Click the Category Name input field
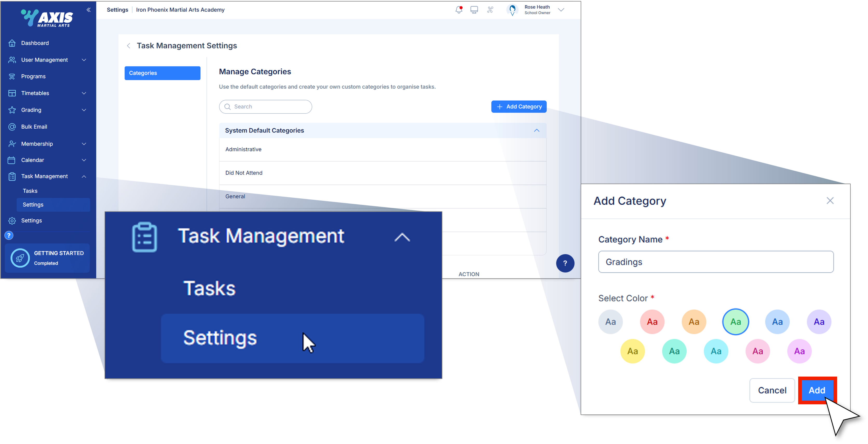The height and width of the screenshot is (444, 868). [x=716, y=262]
